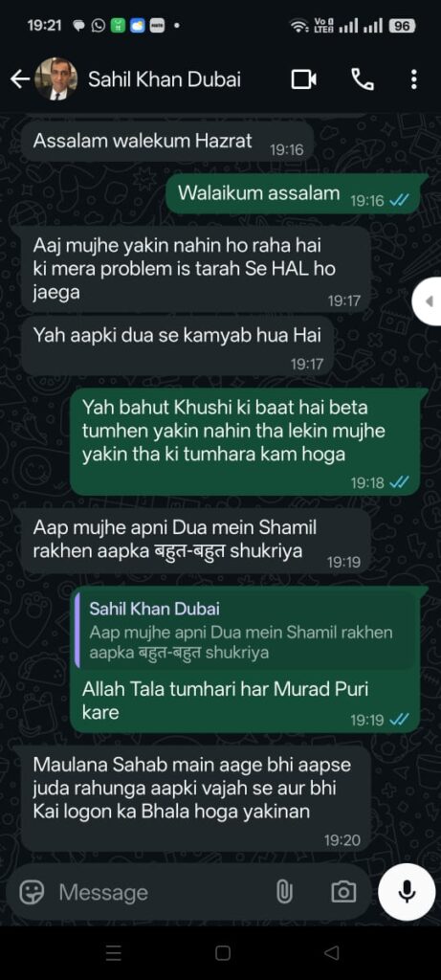Select the 'Assalam walekum Hazrat' message
This screenshot has width=441, height=980.
167,142
